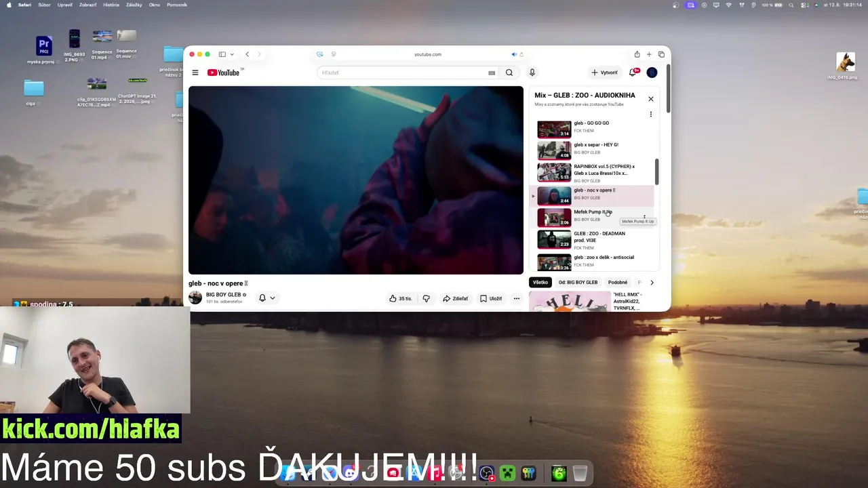Screen dimensions: 868x488
Task: Click the youtube.com address bar
Action: (428, 54)
